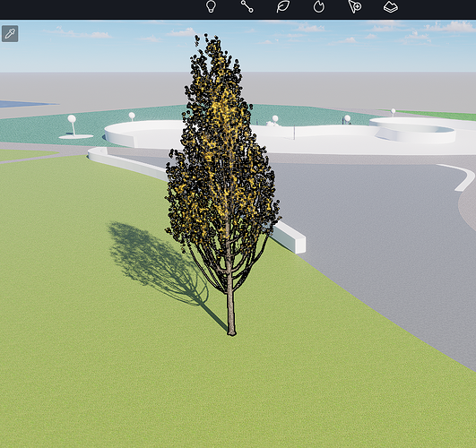Activate the flame effects tool
Image resolution: width=476 pixels, height=448 pixels.
pos(319,6)
